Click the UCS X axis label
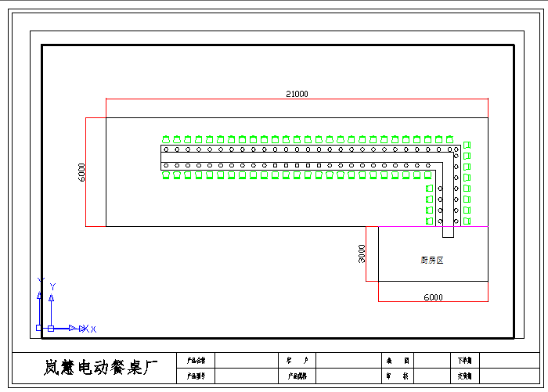 [x=93, y=329]
